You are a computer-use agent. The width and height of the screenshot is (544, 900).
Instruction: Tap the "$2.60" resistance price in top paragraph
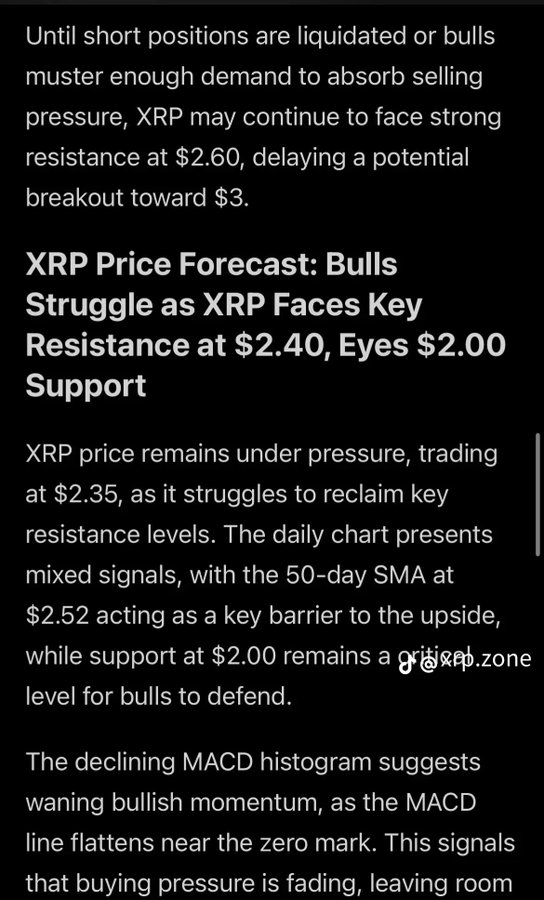[x=207, y=157]
